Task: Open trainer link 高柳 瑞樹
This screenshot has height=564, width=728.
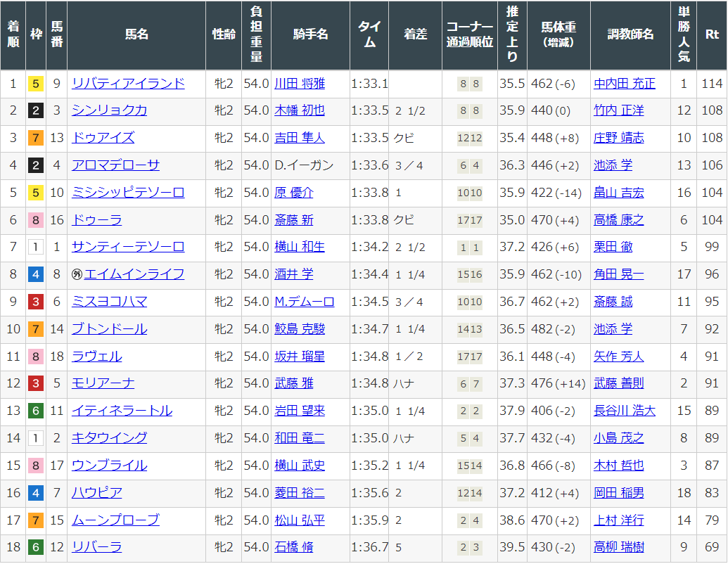Action: (619, 547)
